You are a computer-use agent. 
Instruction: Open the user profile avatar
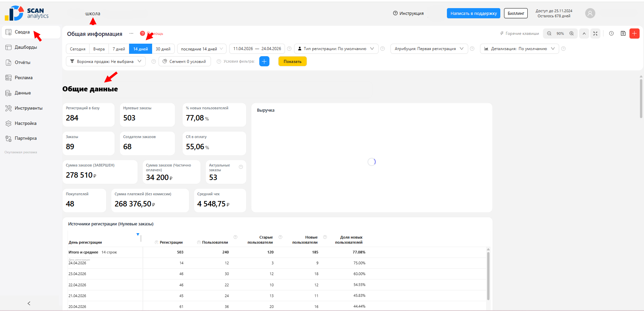[x=590, y=13]
